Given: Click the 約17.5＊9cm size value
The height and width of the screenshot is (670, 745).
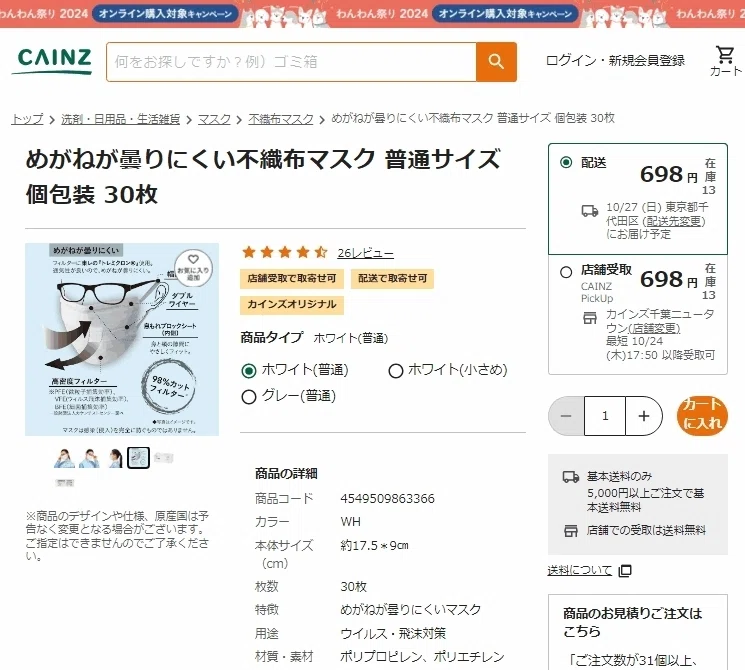Looking at the screenshot, I should pos(374,545).
